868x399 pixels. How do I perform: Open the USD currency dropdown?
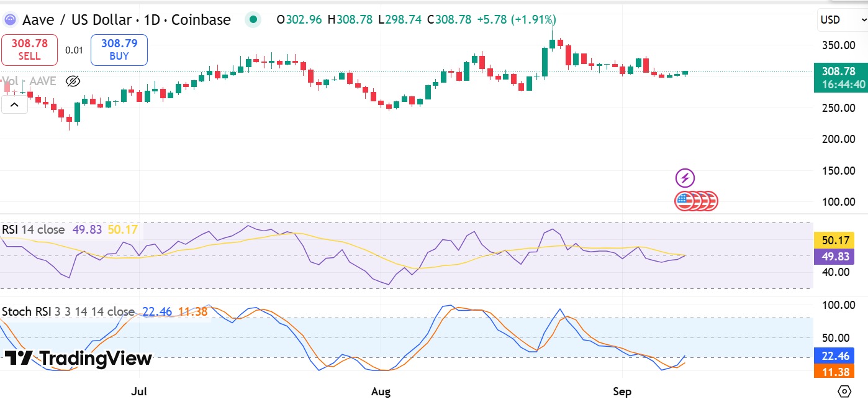tap(841, 19)
